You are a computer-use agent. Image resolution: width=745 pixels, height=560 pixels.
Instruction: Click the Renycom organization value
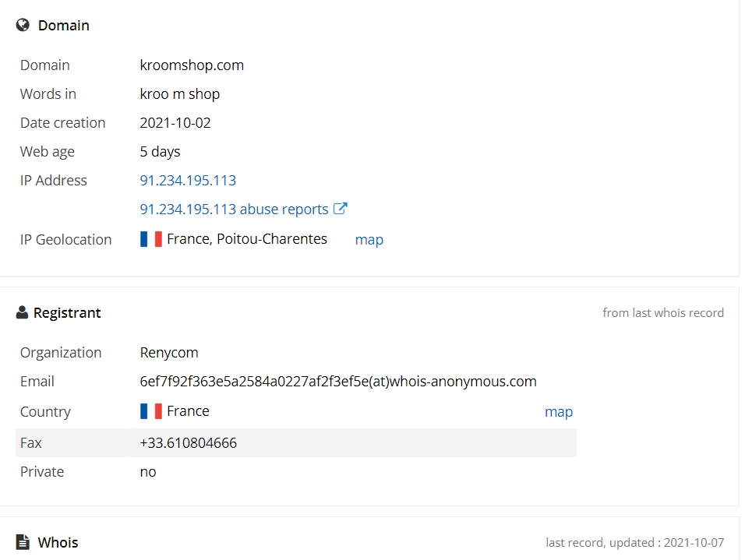pos(169,353)
